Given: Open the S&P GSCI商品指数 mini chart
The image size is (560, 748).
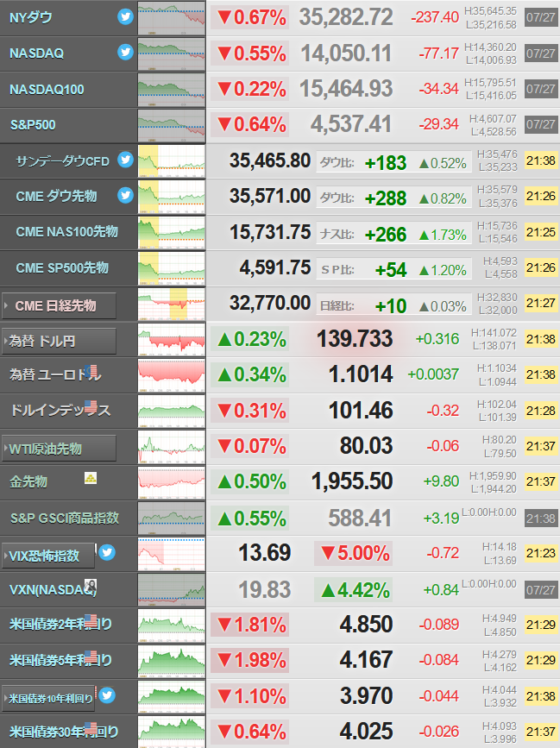Looking at the screenshot, I should pos(172,518).
